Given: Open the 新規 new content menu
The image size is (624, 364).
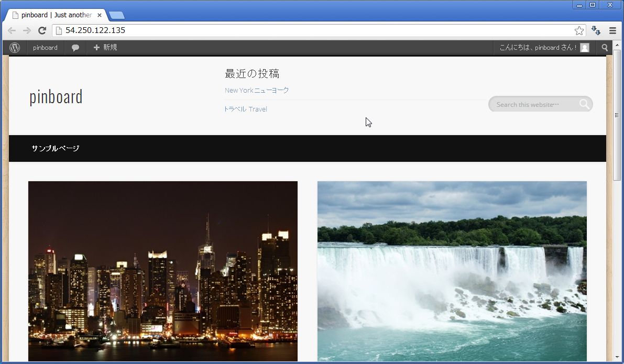Looking at the screenshot, I should 105,48.
